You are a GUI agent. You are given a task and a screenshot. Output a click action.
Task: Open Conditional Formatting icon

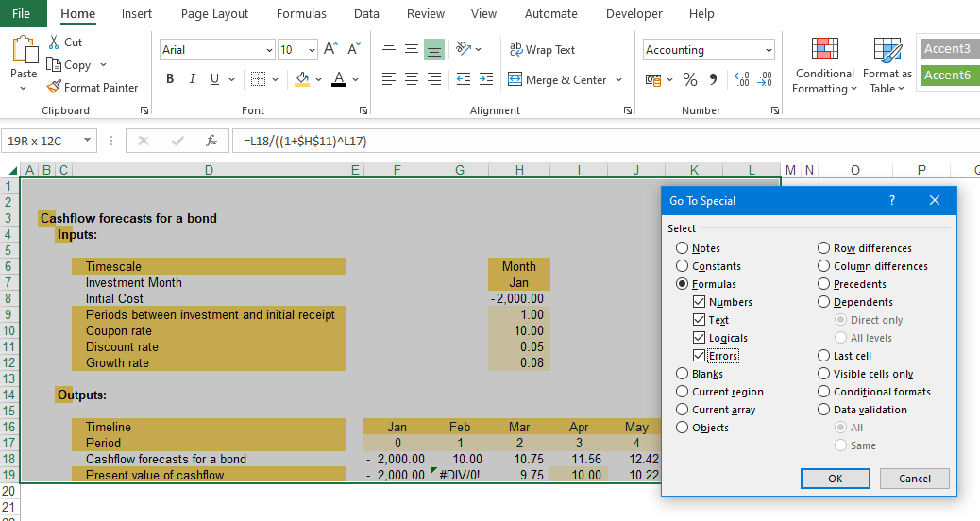(x=824, y=49)
